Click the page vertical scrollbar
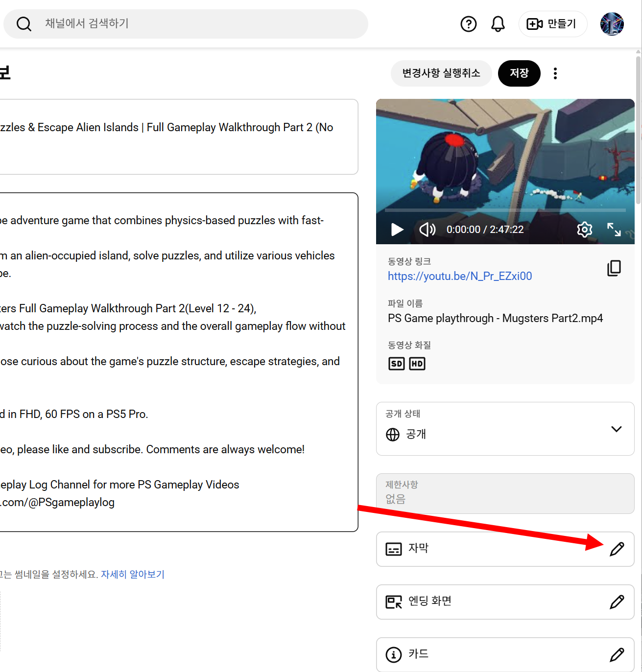642x672 pixels. tap(638, 130)
